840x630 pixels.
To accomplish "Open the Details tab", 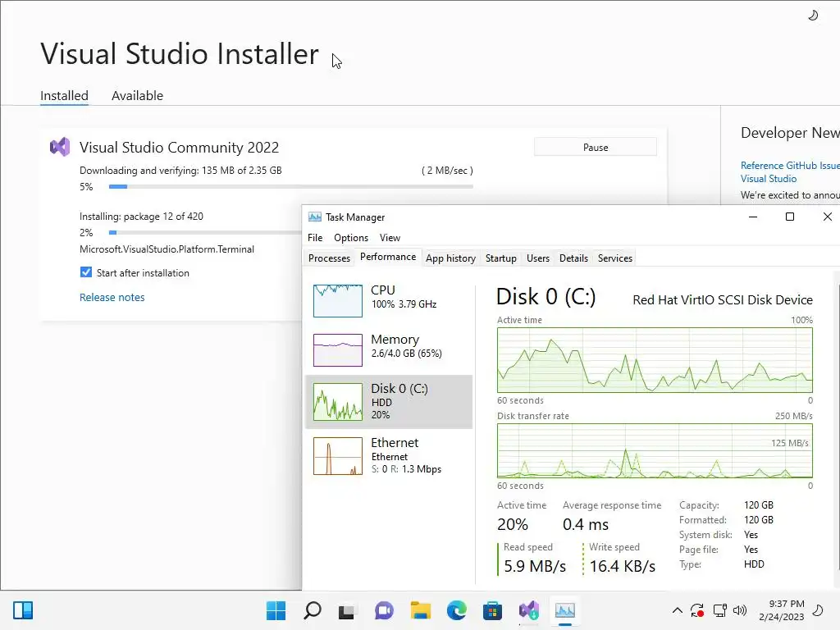I will [573, 258].
